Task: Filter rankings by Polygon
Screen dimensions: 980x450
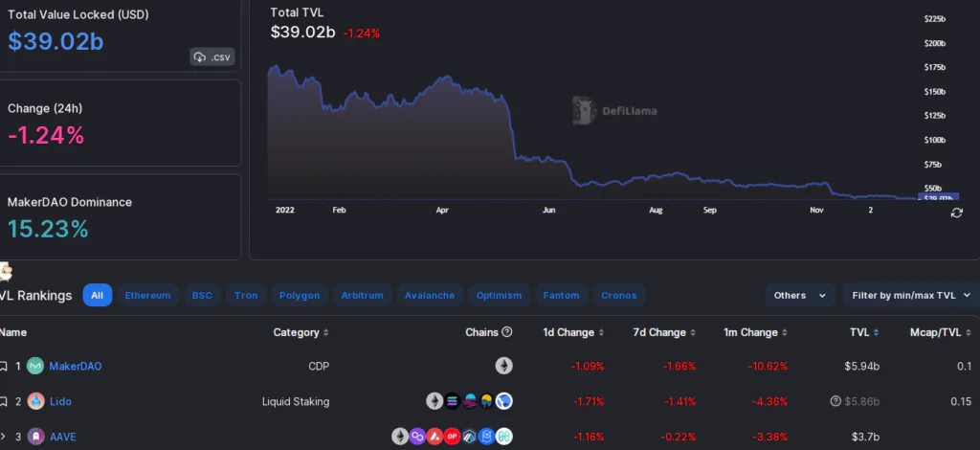Action: coord(300,295)
